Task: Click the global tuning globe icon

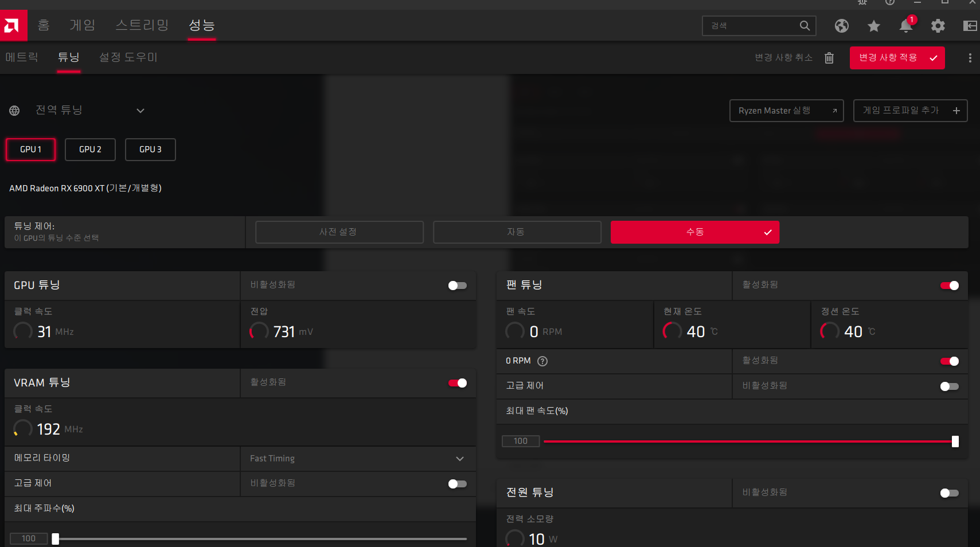Action: [14, 111]
